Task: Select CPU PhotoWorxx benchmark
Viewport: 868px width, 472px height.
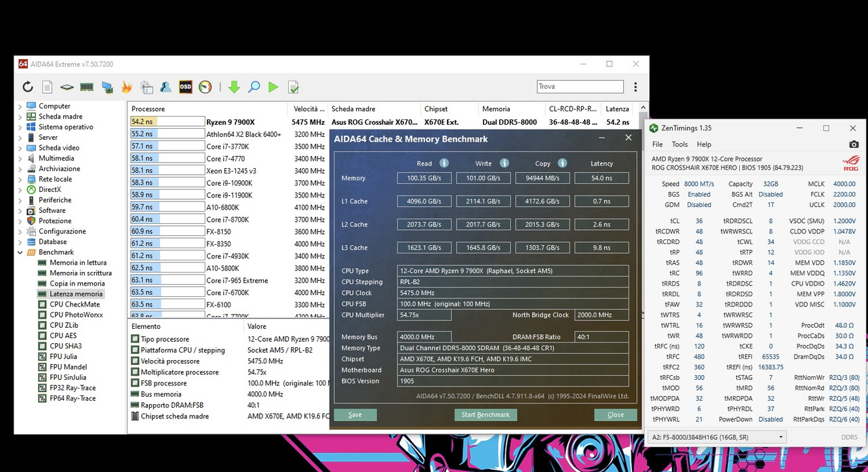Action: tap(76, 315)
